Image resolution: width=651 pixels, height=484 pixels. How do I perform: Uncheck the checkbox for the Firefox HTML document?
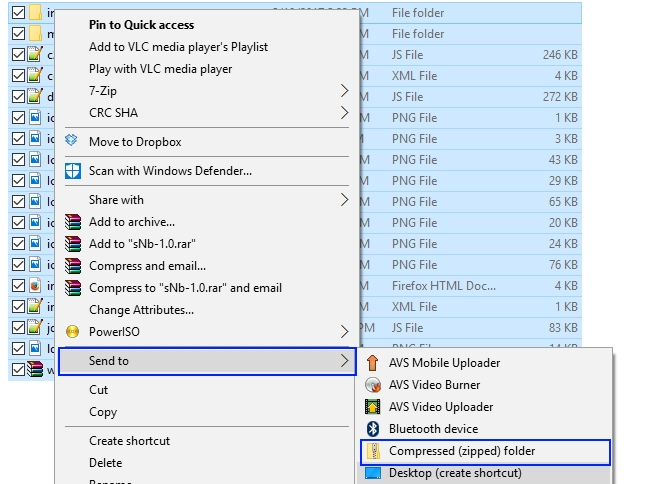pyautogui.click(x=18, y=286)
